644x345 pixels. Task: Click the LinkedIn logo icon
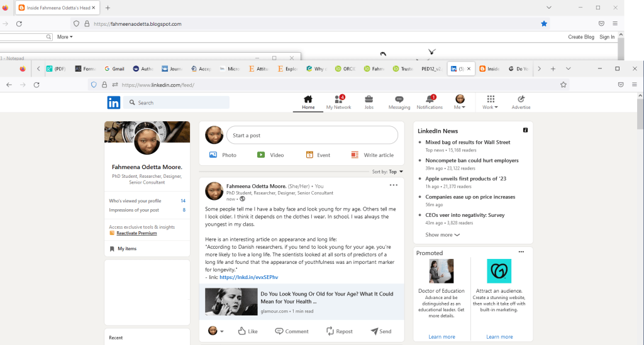tap(113, 102)
